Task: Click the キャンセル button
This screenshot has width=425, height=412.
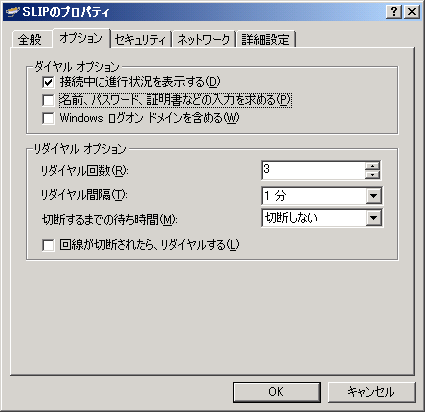Action: 372,392
